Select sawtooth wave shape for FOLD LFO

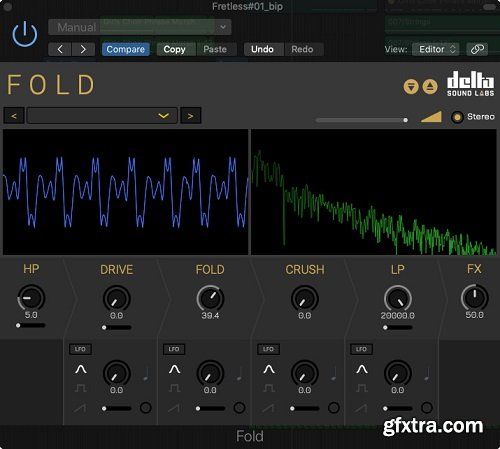coord(174,408)
